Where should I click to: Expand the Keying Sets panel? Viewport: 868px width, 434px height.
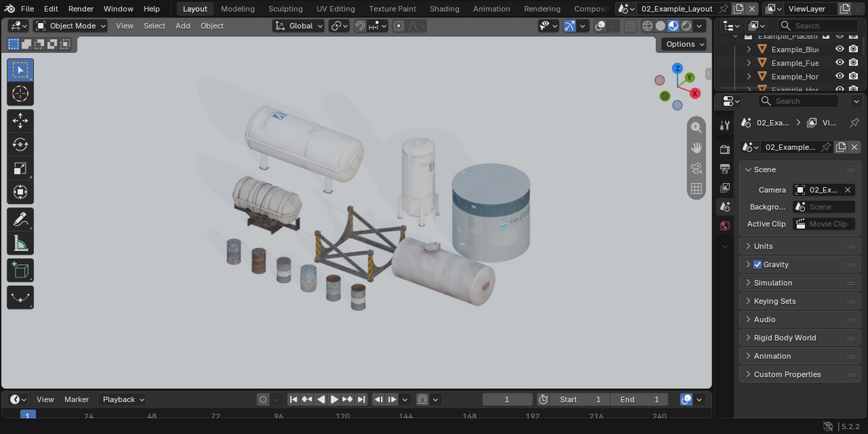tap(800, 301)
